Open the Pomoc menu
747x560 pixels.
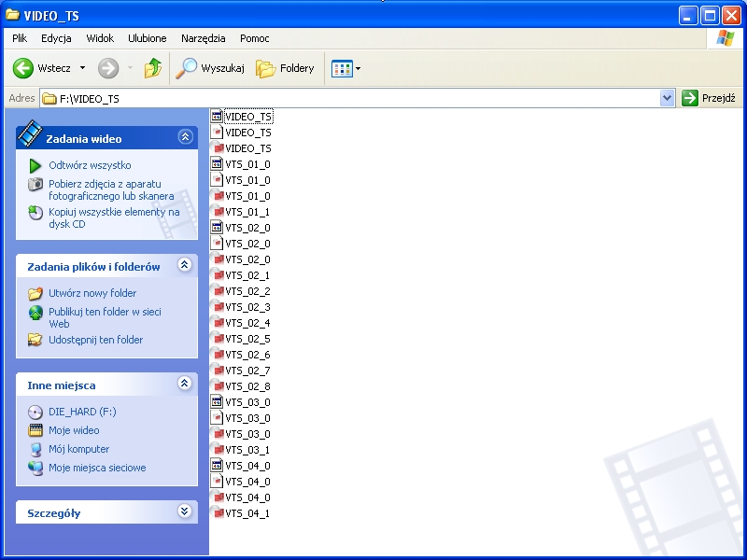[x=254, y=38]
